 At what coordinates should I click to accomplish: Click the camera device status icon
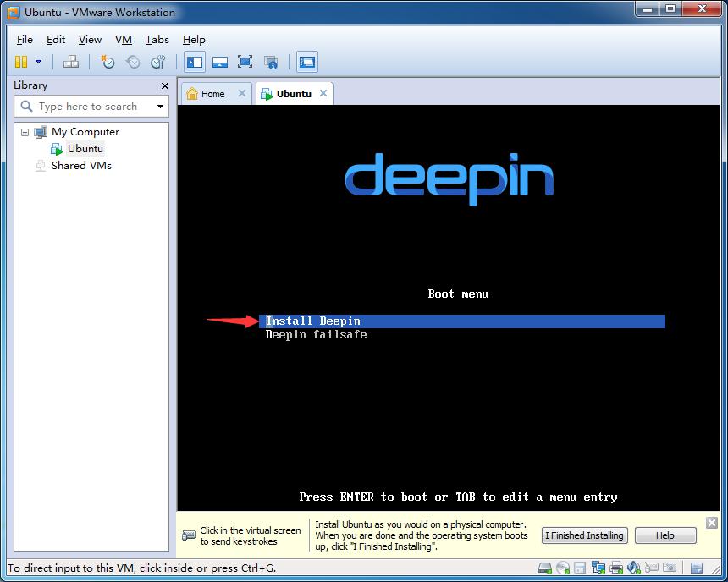[x=670, y=568]
